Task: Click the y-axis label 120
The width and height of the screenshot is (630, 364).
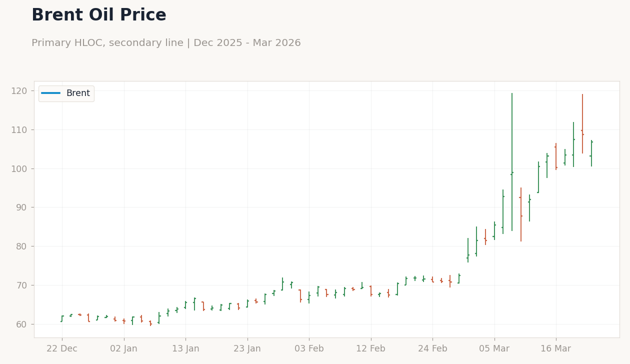Action: [x=18, y=91]
